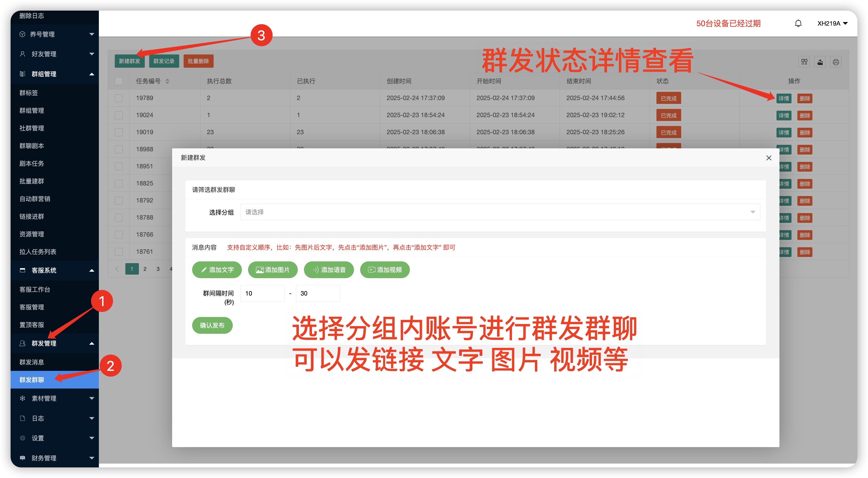Image resolution: width=868 pixels, height=478 pixels.
Task: Click the 添加文字 pencil button
Action: coord(217,270)
